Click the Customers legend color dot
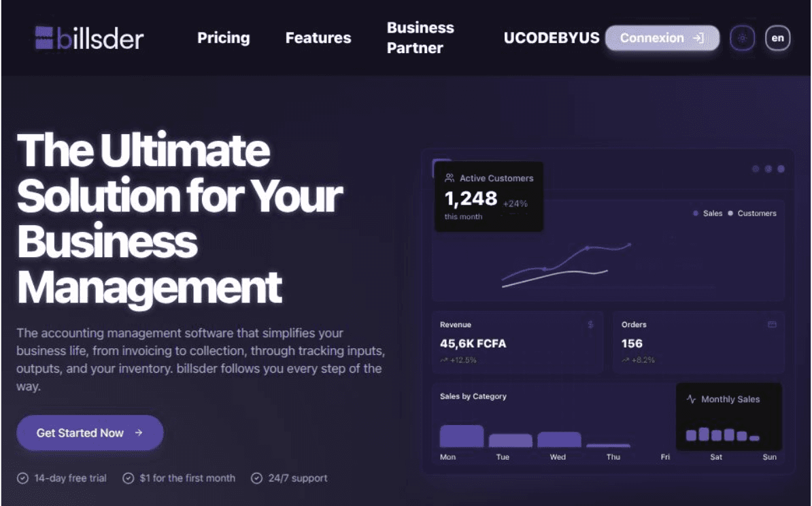This screenshot has width=812, height=506. 730,214
